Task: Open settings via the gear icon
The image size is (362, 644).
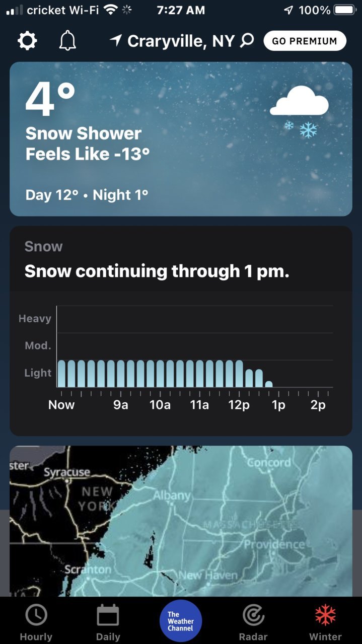Action: click(x=27, y=41)
